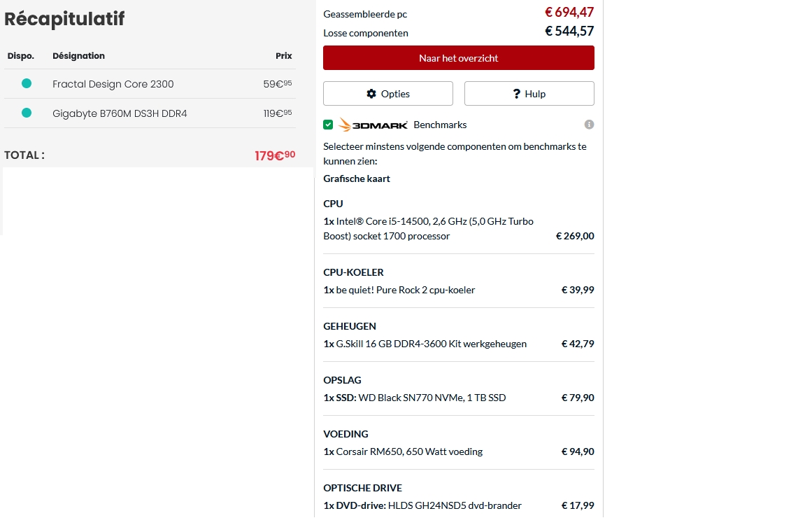Click the CPU-KOELER section heading

click(x=354, y=272)
